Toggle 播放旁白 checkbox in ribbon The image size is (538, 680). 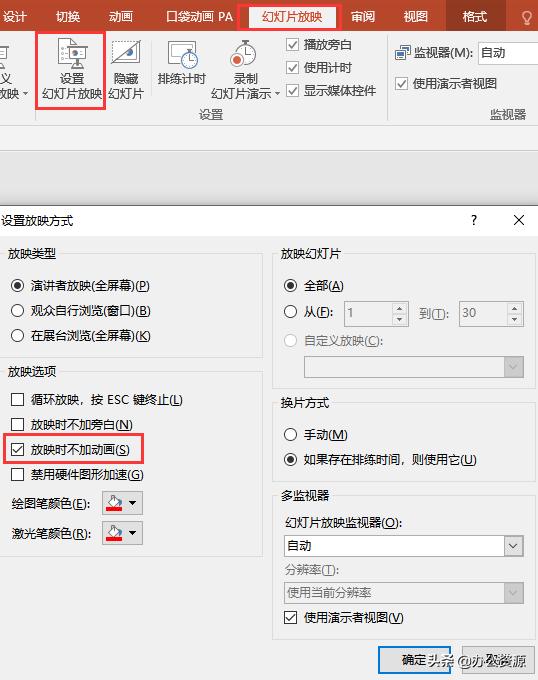[293, 45]
